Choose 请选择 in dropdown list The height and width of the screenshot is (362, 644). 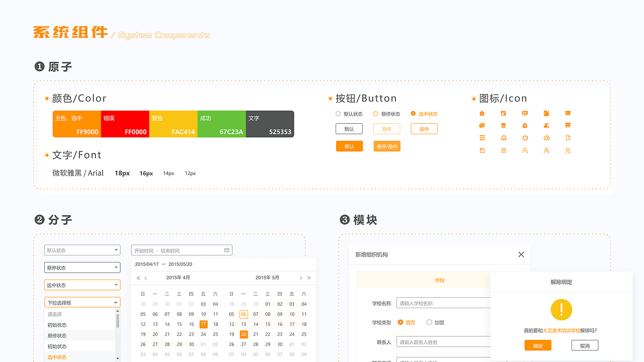80,314
